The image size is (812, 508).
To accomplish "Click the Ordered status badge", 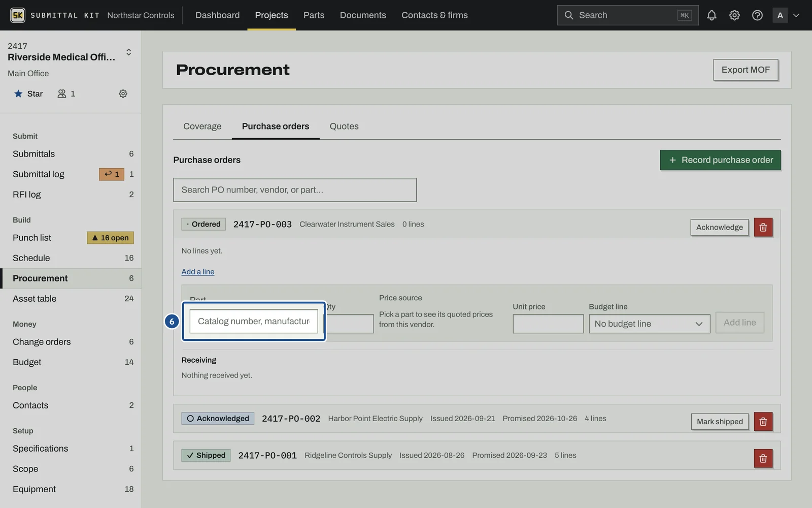I will [x=204, y=224].
